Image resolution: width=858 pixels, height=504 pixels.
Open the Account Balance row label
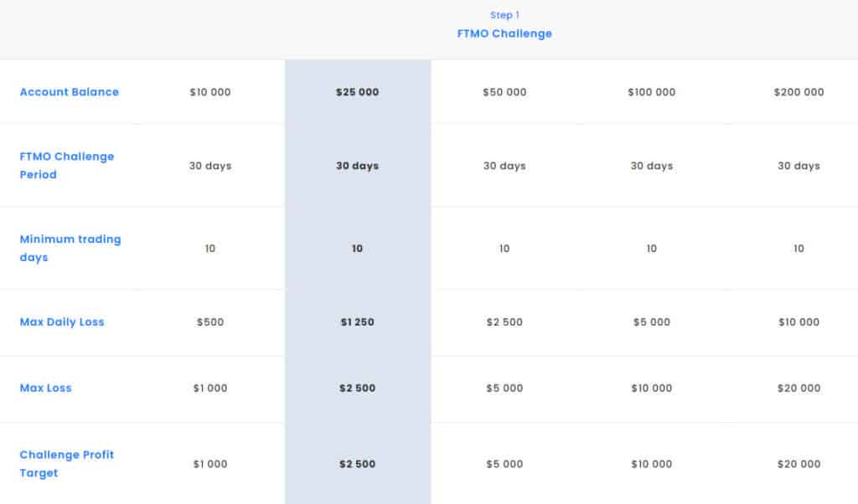click(70, 92)
